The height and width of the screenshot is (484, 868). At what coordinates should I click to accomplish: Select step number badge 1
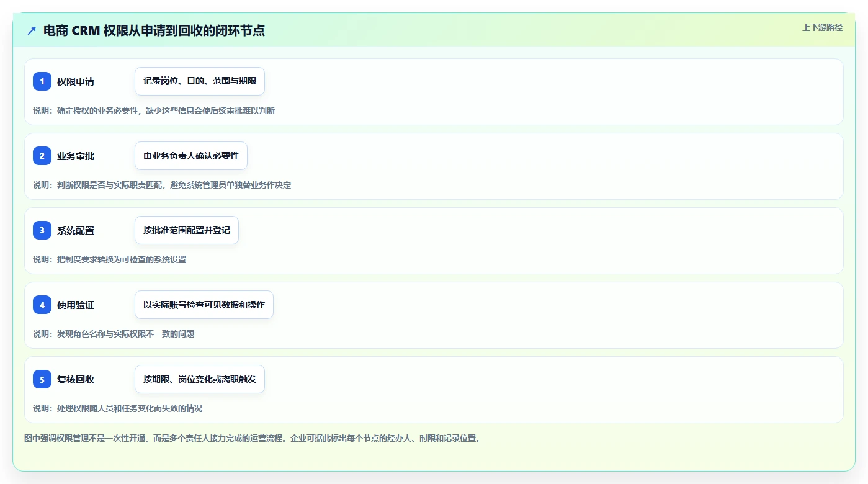click(42, 81)
